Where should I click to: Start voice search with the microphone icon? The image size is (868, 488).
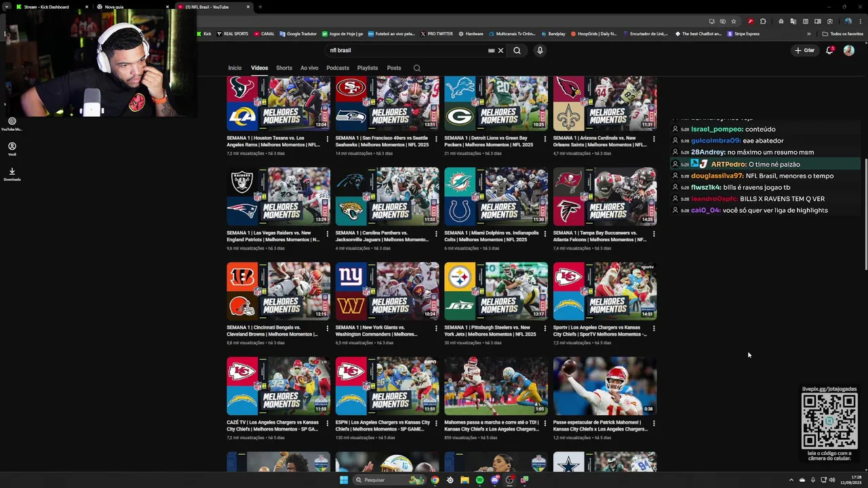tap(540, 50)
